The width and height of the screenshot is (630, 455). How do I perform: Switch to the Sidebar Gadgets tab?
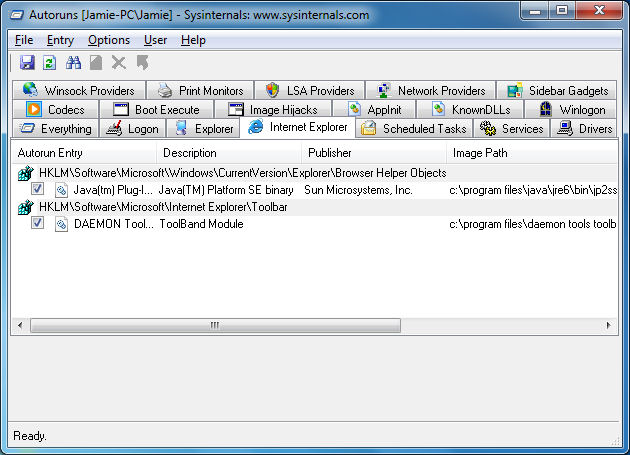click(557, 90)
